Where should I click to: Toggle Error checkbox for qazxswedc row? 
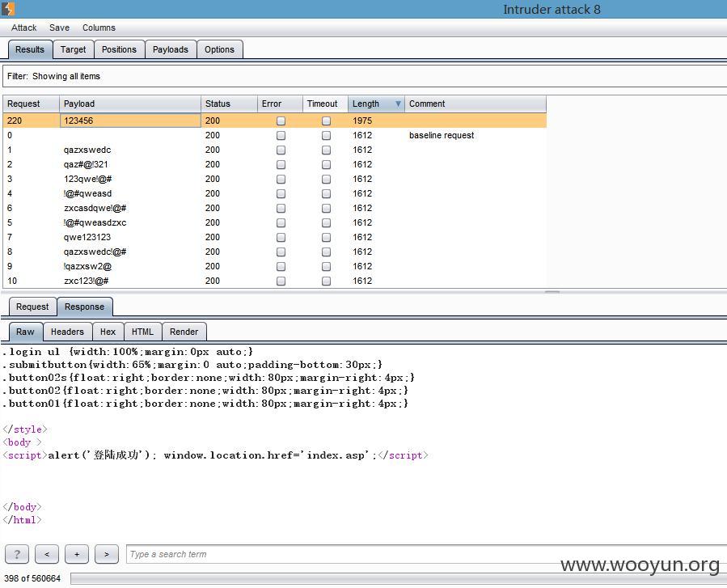point(281,150)
